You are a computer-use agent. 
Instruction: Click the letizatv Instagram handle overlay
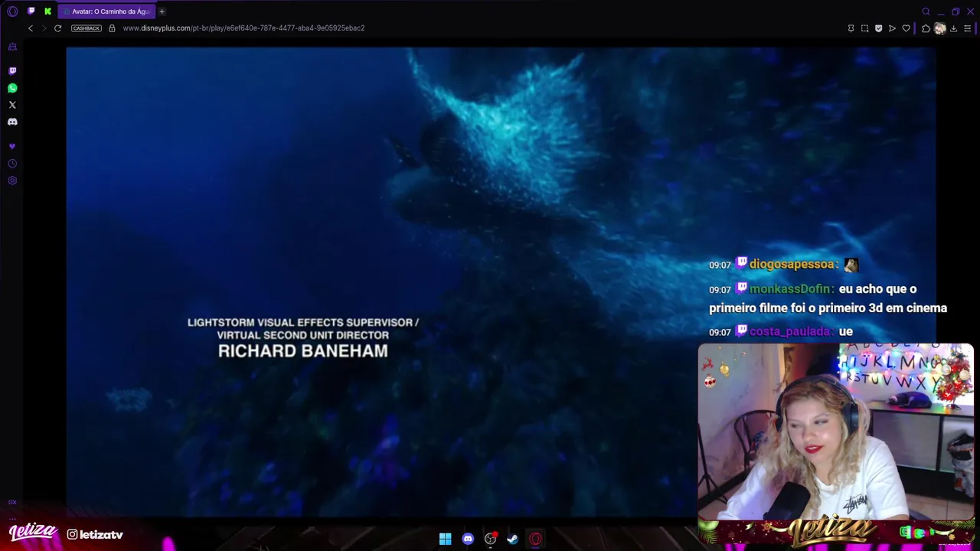(95, 534)
